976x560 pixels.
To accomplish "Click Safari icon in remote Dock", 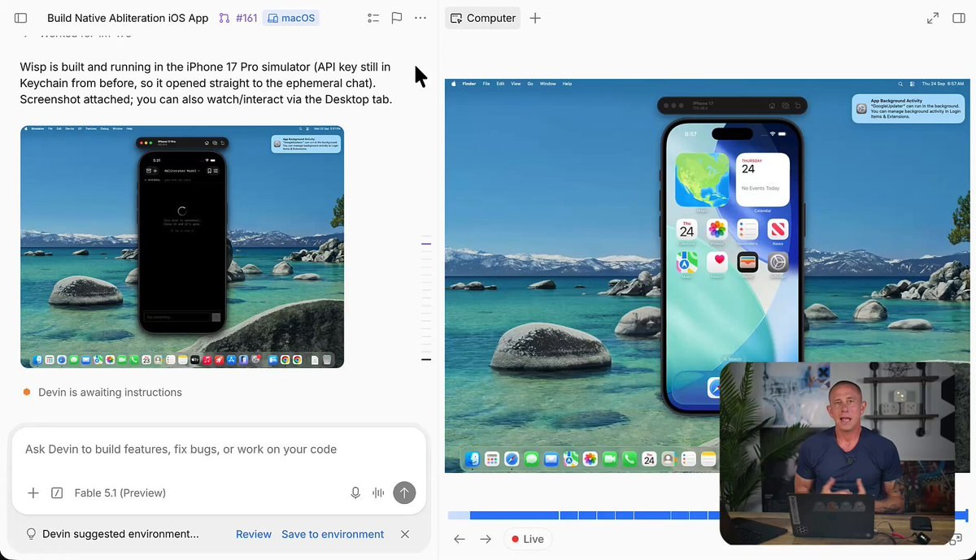I will click(512, 459).
